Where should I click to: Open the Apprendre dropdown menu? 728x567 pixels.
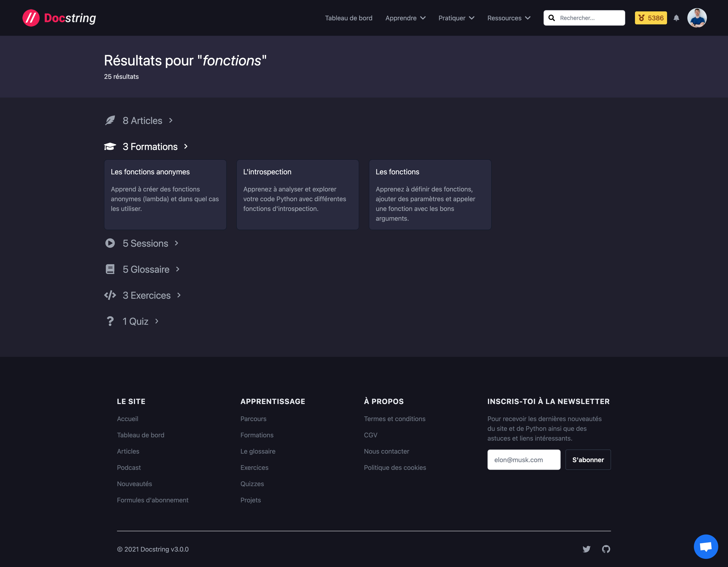tap(405, 18)
